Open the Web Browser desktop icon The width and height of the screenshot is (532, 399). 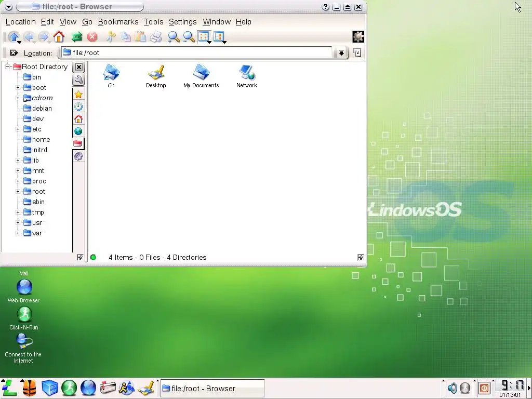click(x=24, y=291)
